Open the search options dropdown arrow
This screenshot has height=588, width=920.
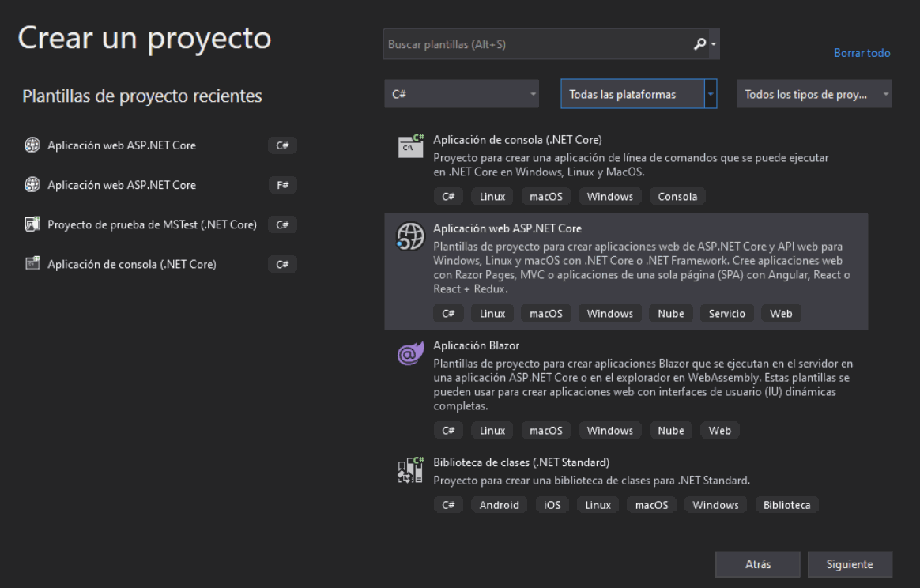pos(714,44)
